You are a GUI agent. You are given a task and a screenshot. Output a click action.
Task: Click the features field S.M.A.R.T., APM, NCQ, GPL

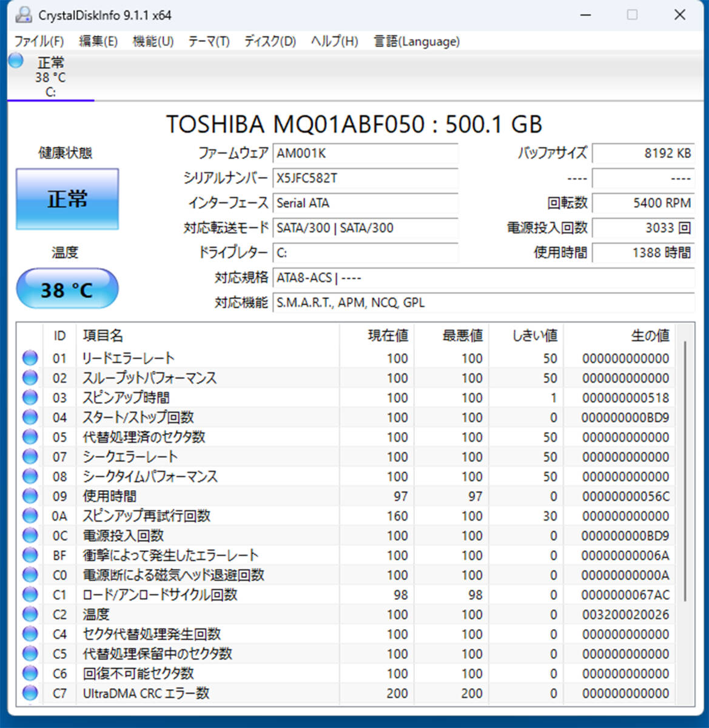tap(483, 303)
